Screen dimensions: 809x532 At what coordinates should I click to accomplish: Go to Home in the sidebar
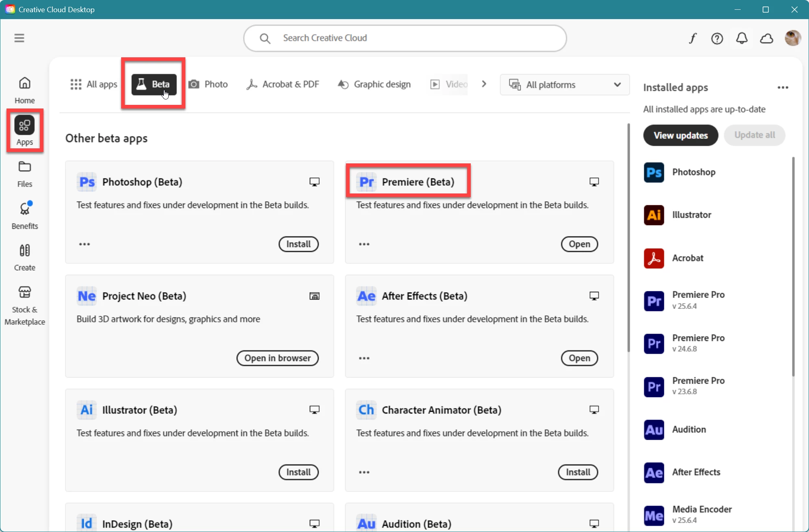pyautogui.click(x=25, y=90)
